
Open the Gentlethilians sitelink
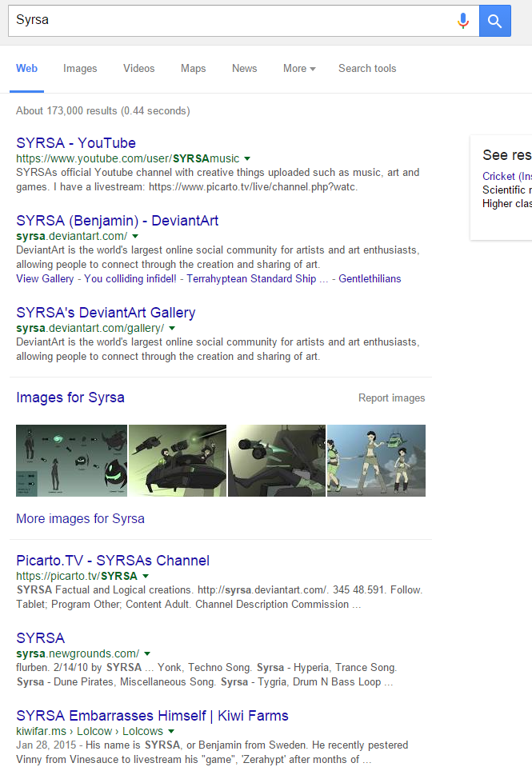pos(370,278)
